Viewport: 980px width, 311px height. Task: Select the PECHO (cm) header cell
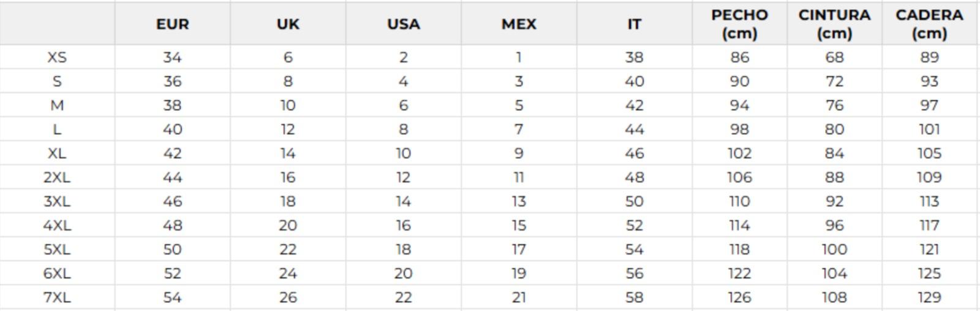(740, 24)
